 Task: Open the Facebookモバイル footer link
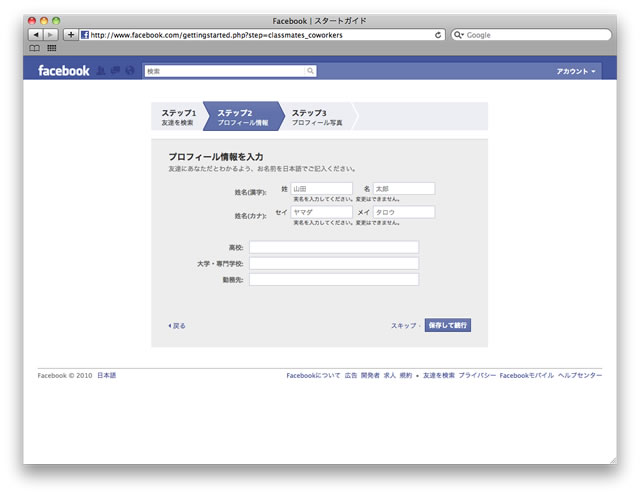pyautogui.click(x=527, y=375)
